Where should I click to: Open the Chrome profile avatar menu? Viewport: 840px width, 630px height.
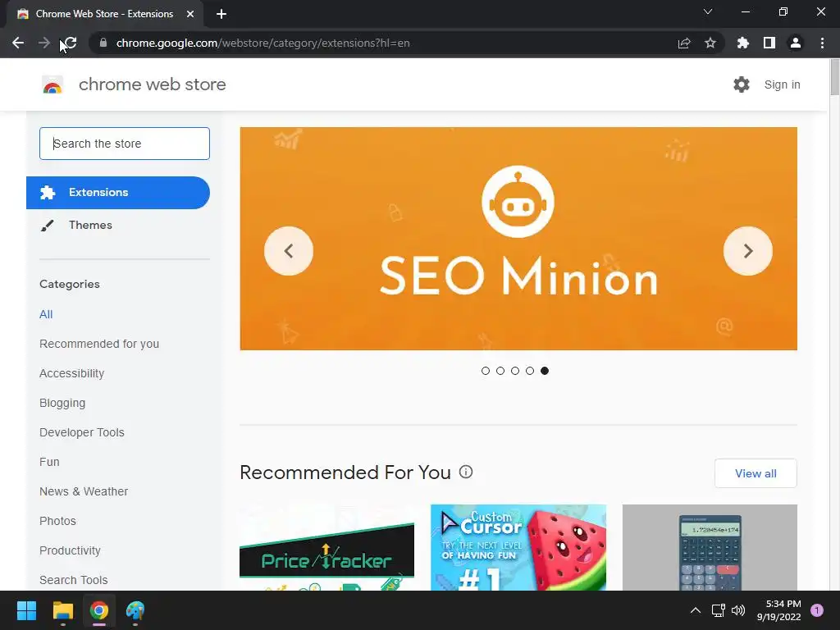point(796,43)
